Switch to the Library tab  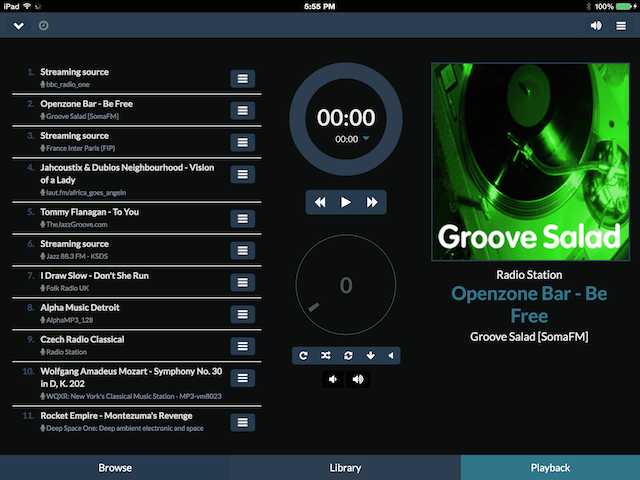[345, 468]
